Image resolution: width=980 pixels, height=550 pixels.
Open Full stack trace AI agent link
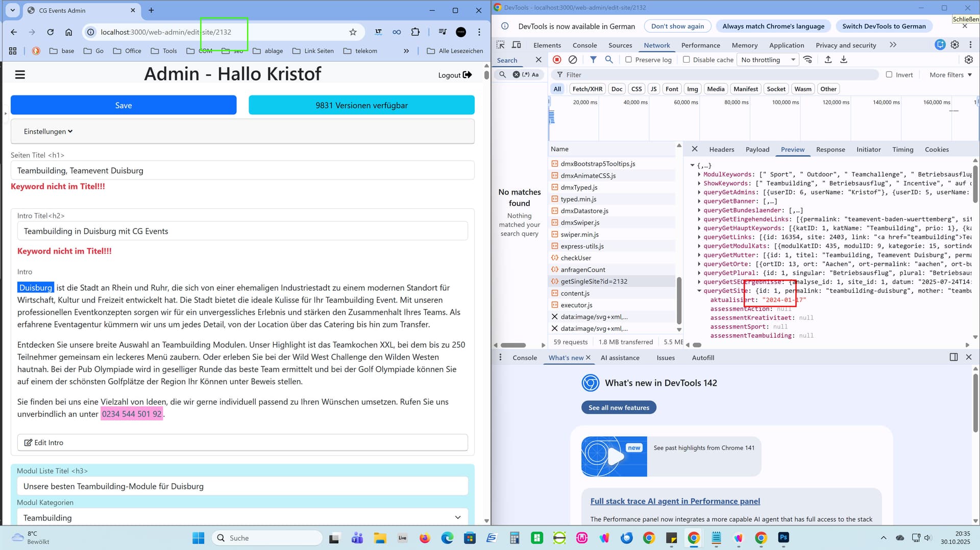pyautogui.click(x=675, y=501)
